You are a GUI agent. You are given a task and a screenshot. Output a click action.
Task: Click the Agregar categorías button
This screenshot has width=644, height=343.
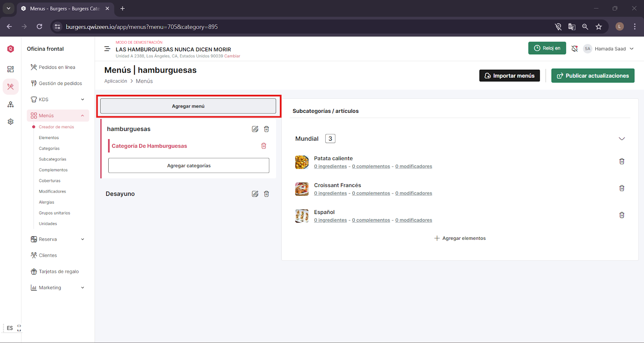point(189,166)
